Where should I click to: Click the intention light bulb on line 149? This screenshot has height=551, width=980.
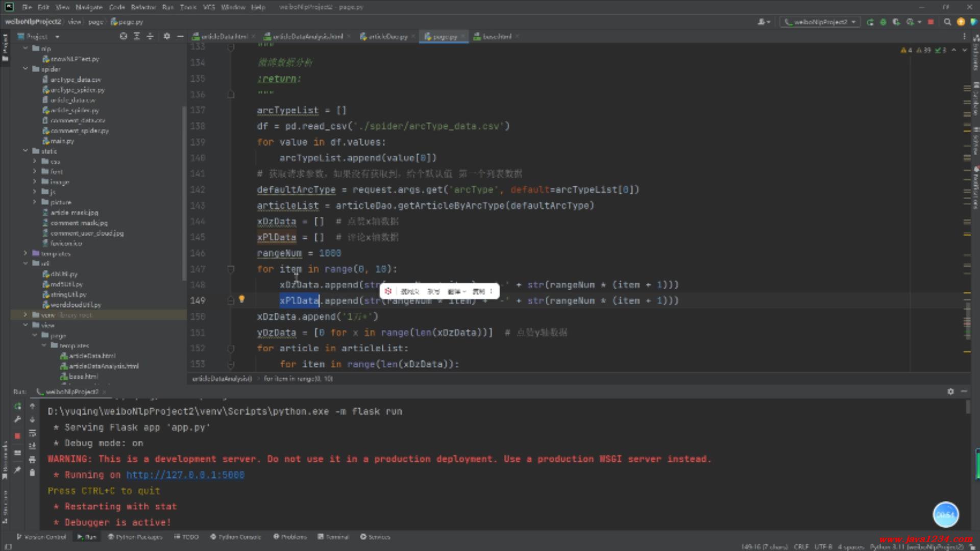pos(242,299)
